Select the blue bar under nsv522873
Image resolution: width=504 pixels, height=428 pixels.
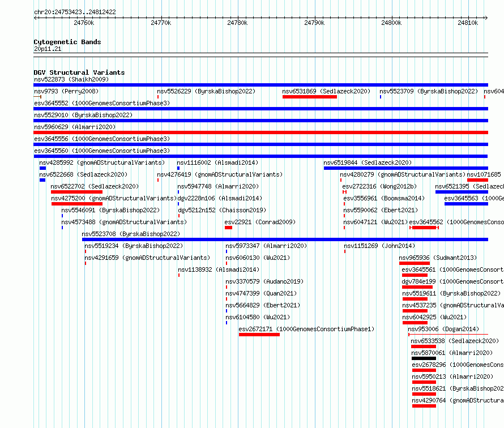[260, 85]
